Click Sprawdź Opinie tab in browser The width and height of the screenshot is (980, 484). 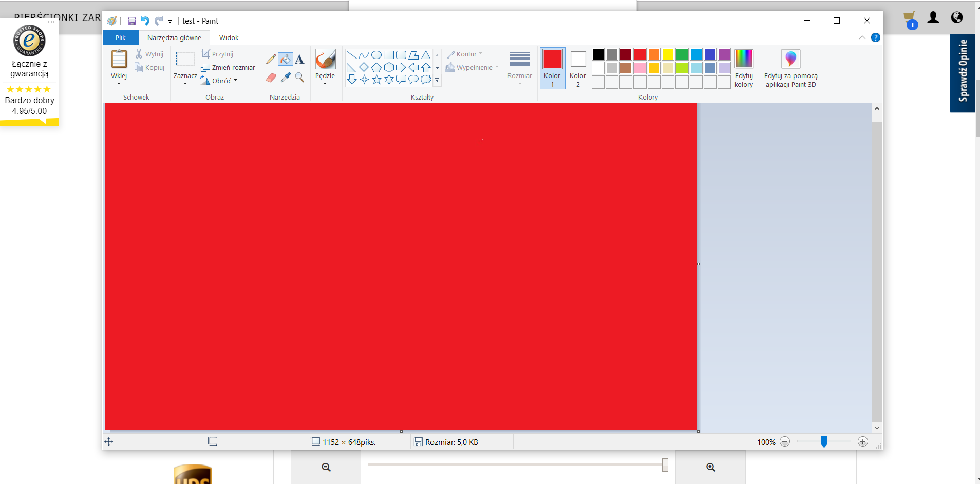click(x=963, y=73)
